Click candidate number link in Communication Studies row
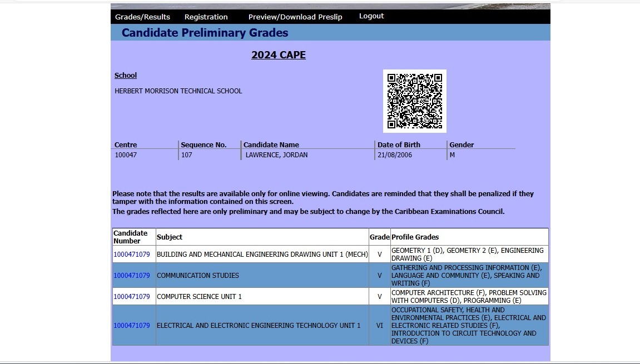Screen dimensions: 640x364 click(x=131, y=276)
